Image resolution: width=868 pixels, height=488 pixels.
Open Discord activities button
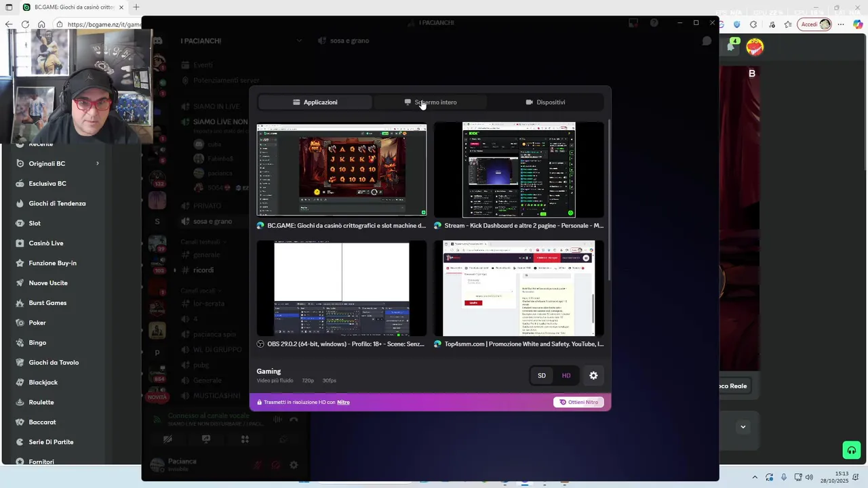(245, 439)
